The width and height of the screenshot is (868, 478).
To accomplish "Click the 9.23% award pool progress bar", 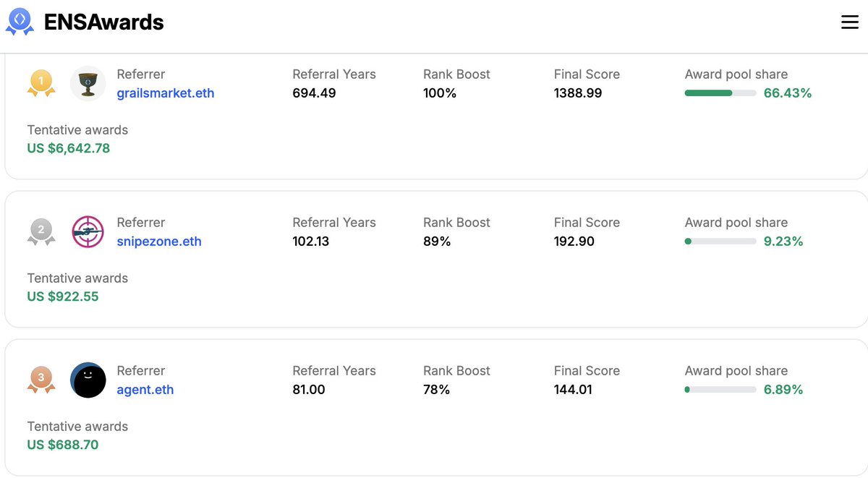I will pos(720,242).
